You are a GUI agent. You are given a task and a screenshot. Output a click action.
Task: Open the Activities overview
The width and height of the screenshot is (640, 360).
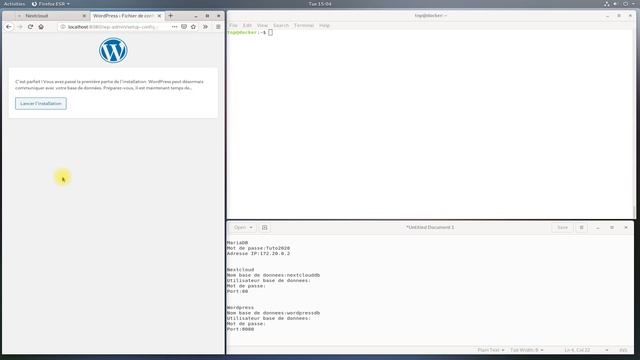click(x=14, y=4)
